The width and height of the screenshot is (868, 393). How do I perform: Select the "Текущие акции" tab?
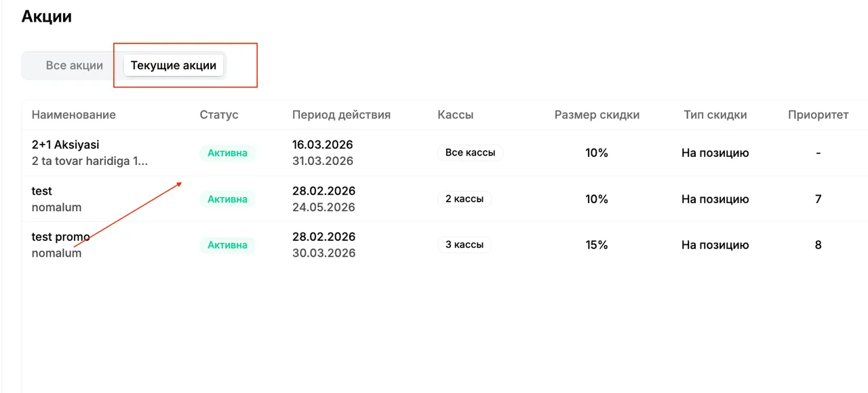click(174, 66)
